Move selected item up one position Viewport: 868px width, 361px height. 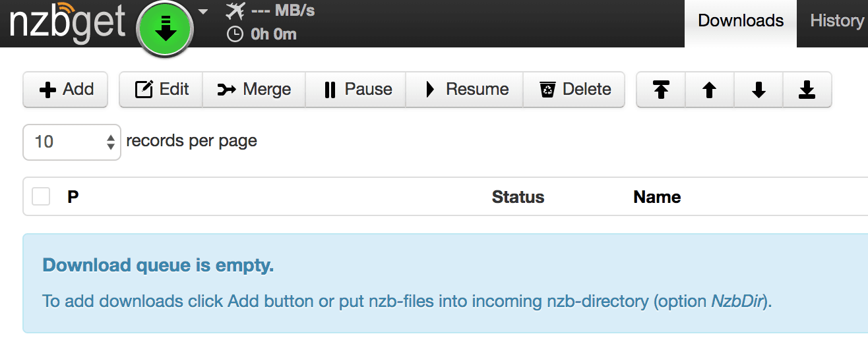click(x=710, y=90)
